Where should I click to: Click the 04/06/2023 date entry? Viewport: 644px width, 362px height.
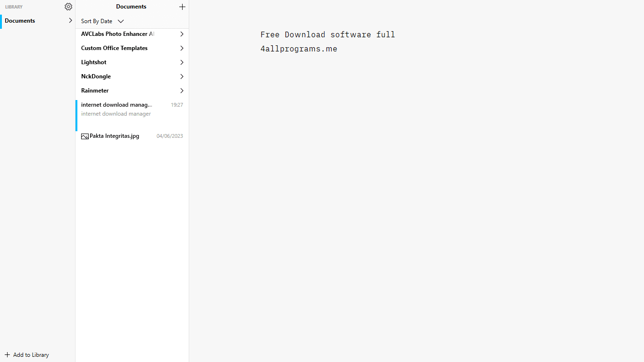pyautogui.click(x=170, y=136)
